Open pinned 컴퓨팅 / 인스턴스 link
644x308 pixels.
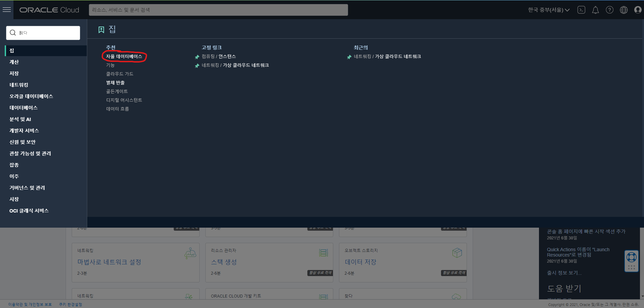[x=219, y=56]
